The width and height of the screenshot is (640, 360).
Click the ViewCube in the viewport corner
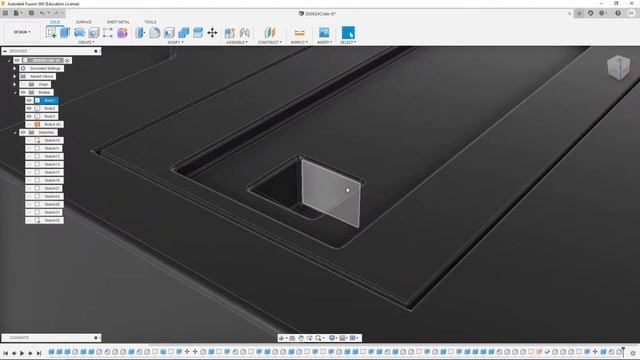pos(618,67)
